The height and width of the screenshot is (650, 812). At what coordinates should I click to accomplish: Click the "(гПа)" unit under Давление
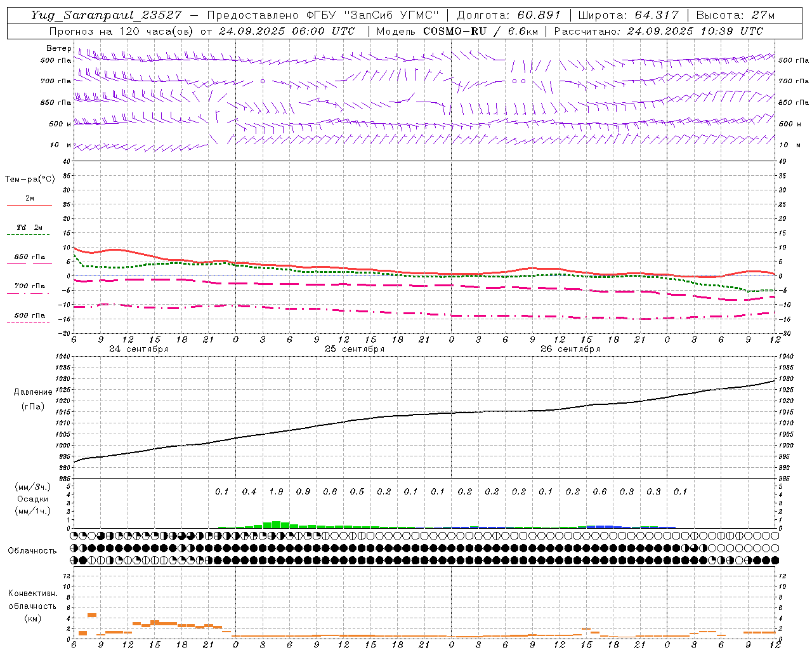coord(33,406)
